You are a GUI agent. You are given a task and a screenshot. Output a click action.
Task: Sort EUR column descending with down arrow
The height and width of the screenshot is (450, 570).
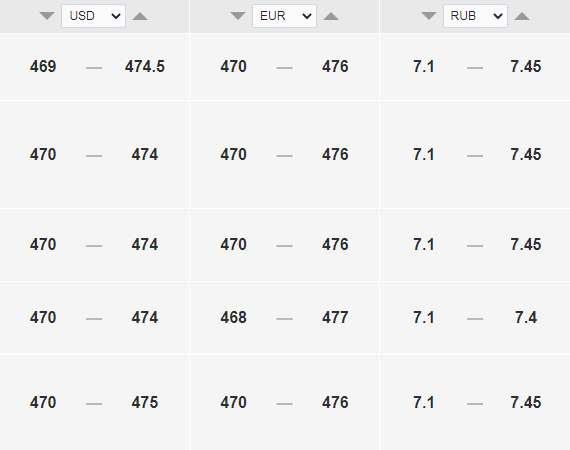click(x=238, y=16)
